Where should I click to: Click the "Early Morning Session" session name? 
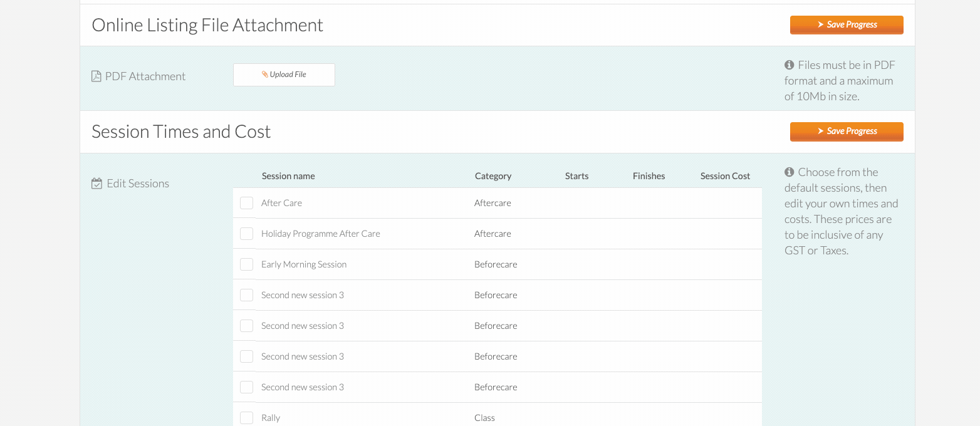click(x=304, y=264)
